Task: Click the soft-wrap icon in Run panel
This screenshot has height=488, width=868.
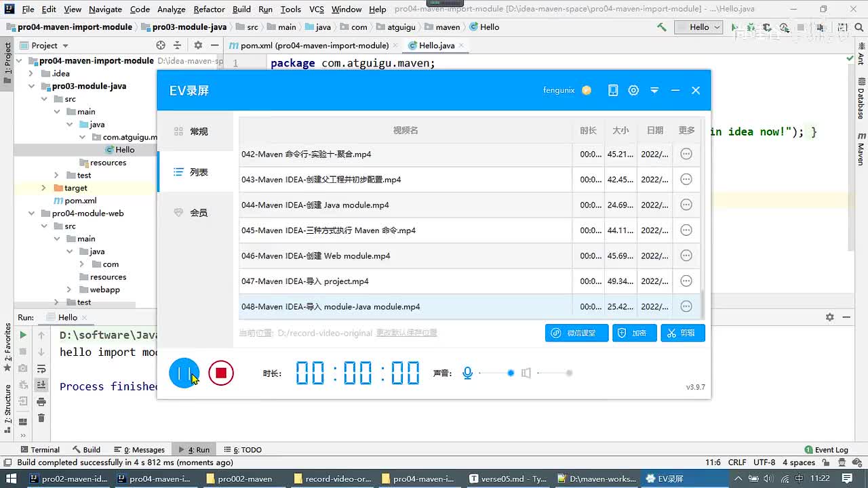Action: click(41, 369)
